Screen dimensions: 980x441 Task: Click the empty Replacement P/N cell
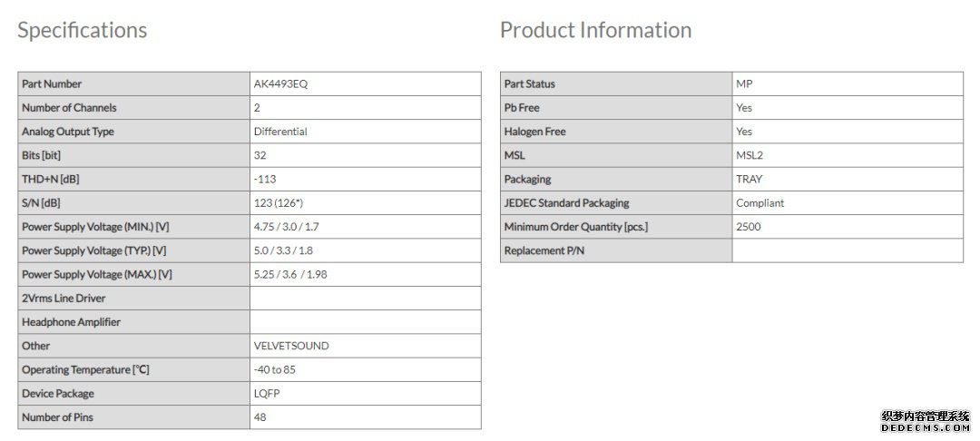[x=847, y=250]
